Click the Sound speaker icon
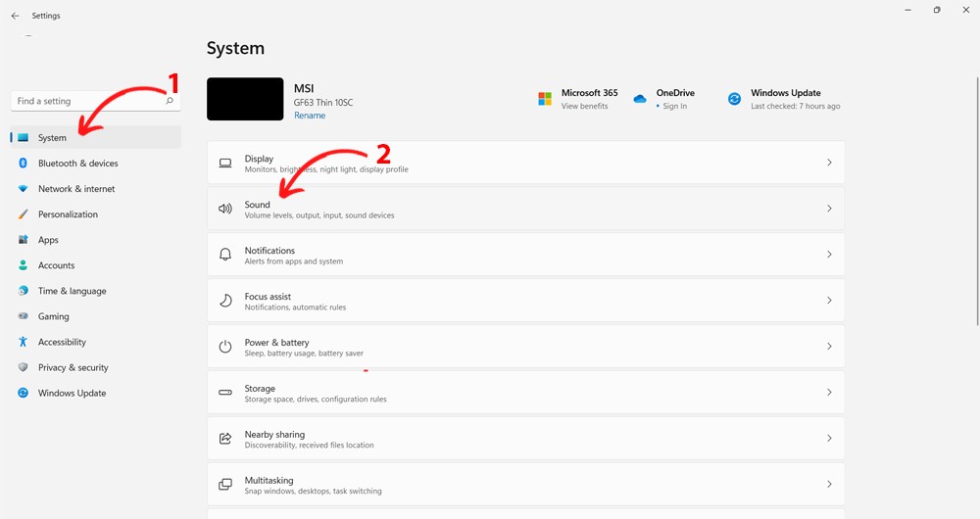The width and height of the screenshot is (980, 519). coord(225,209)
